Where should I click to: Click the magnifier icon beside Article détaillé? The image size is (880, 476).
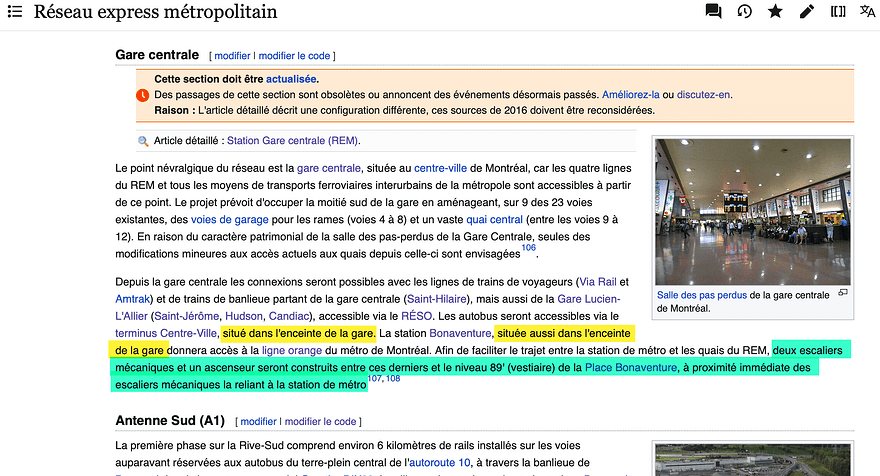click(143, 142)
